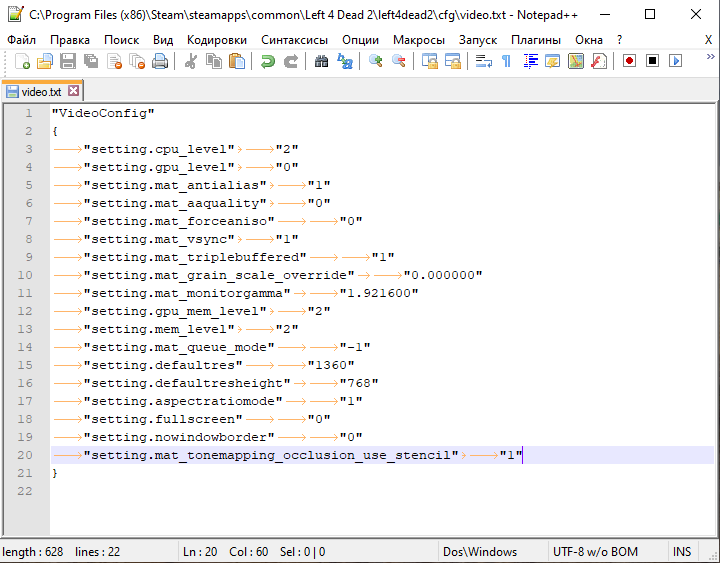Click line number 22 in the margin
720x563 pixels.
coord(25,491)
